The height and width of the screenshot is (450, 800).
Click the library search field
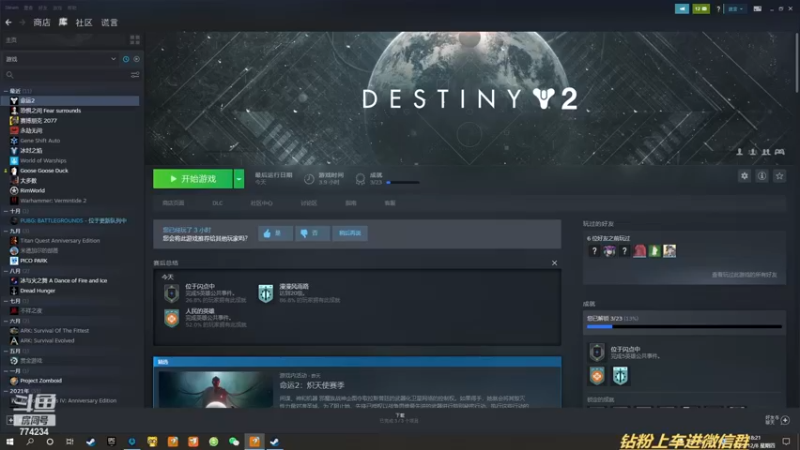(x=66, y=75)
